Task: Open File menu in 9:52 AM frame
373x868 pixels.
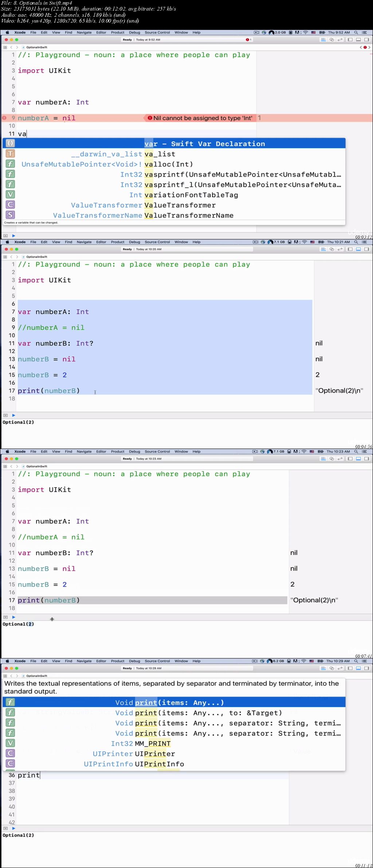Action: point(33,32)
